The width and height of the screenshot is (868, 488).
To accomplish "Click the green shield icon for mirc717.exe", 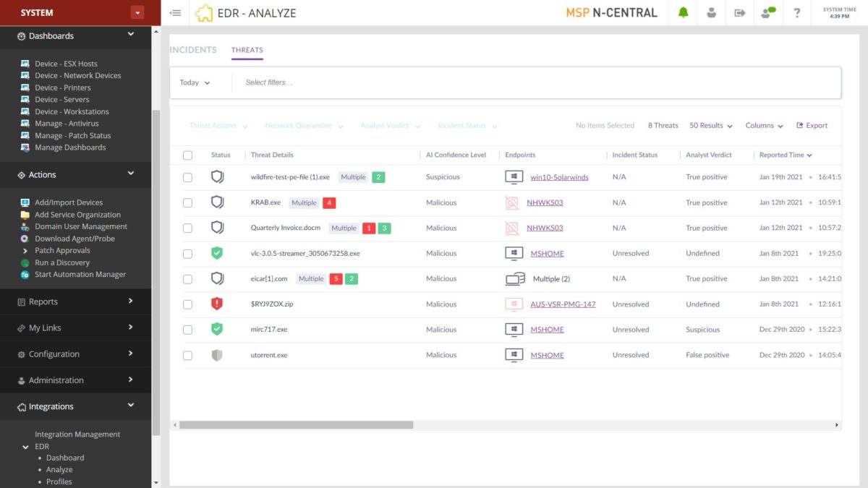I will pos(217,329).
